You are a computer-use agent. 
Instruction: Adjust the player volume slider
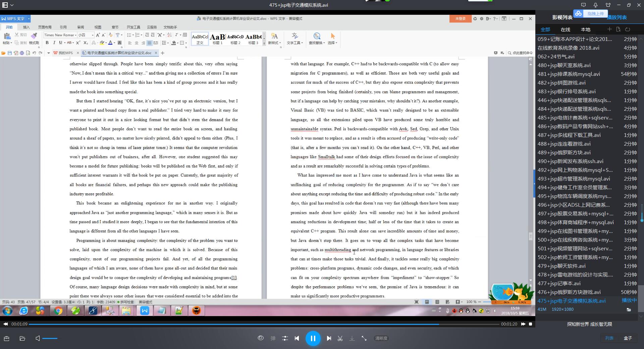[x=50, y=338]
